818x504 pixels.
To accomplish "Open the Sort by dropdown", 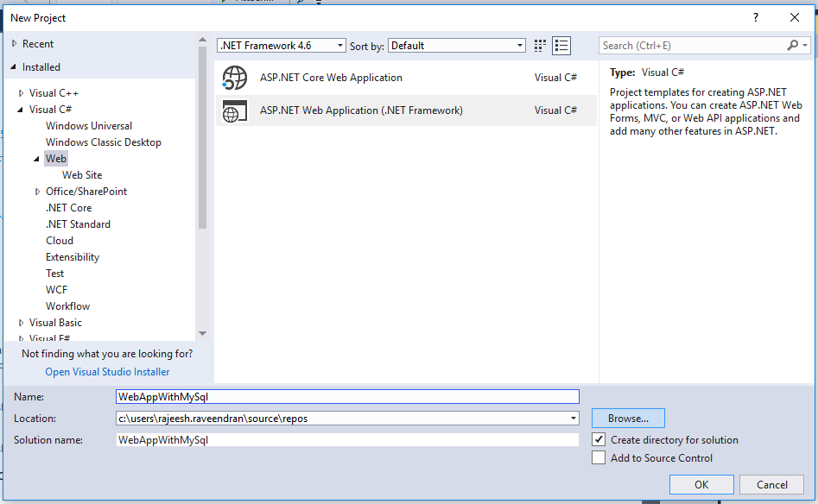I will click(x=457, y=46).
